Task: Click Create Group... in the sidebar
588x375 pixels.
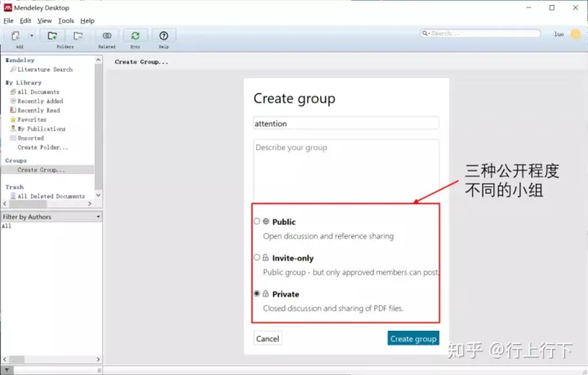Action: 41,170
